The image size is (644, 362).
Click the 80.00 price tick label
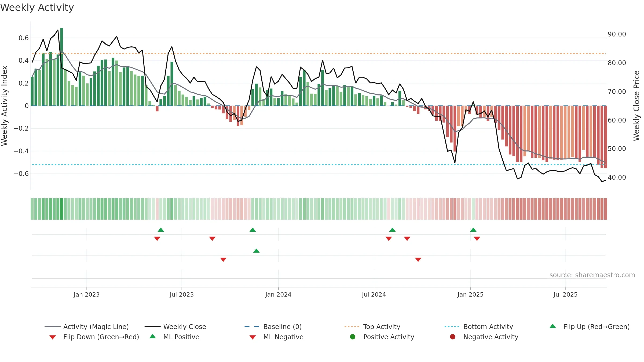point(617,63)
